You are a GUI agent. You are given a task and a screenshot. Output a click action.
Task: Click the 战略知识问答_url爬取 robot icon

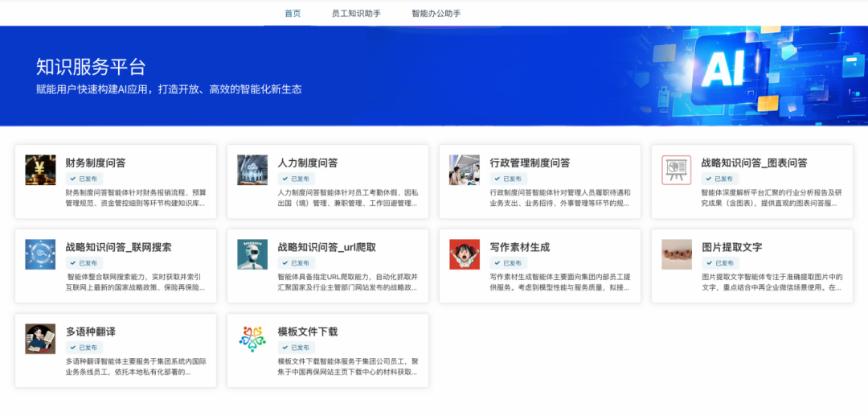pos(252,254)
